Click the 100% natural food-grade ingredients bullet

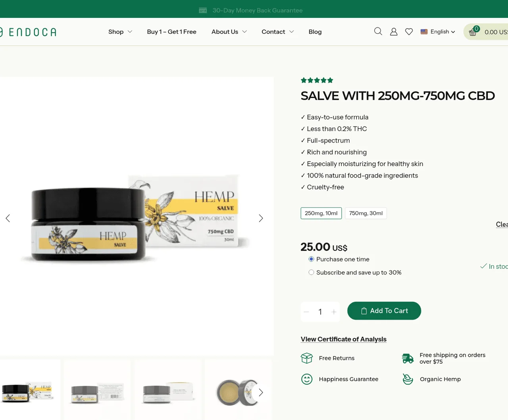point(359,175)
